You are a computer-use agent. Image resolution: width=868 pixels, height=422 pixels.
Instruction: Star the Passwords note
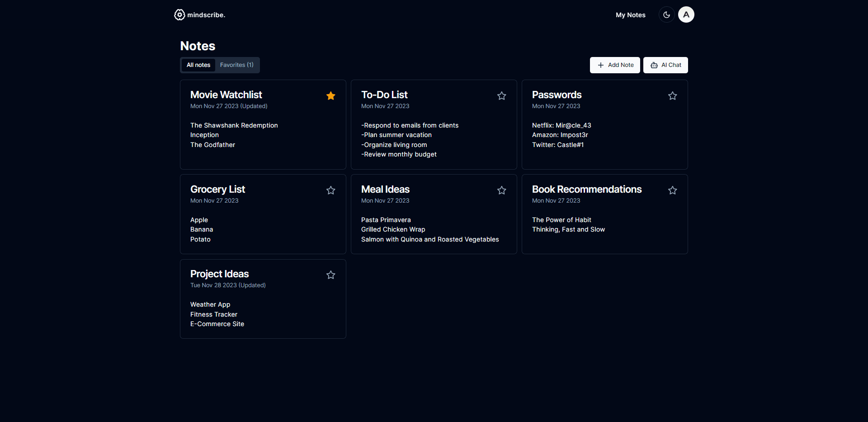673,95
